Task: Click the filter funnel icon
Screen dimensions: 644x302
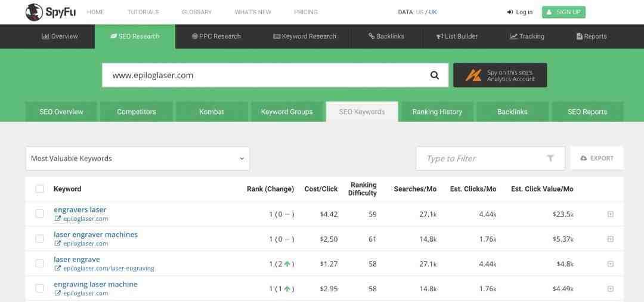Action: point(550,158)
